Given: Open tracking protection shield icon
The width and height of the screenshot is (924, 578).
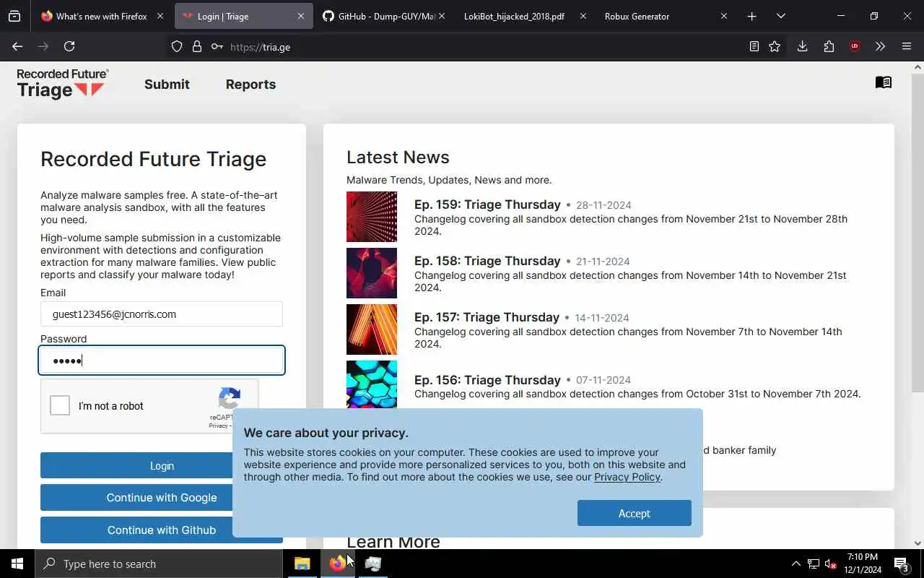Looking at the screenshot, I should tap(177, 46).
